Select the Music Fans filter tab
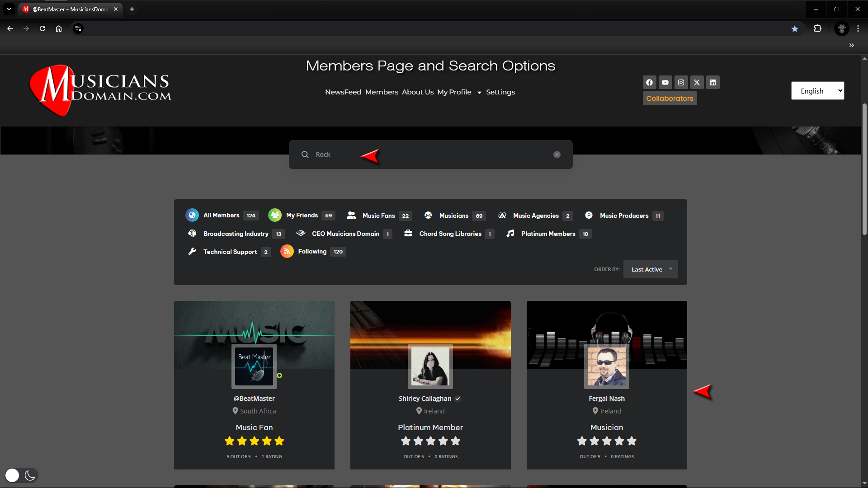The width and height of the screenshot is (868, 488). [x=379, y=216]
